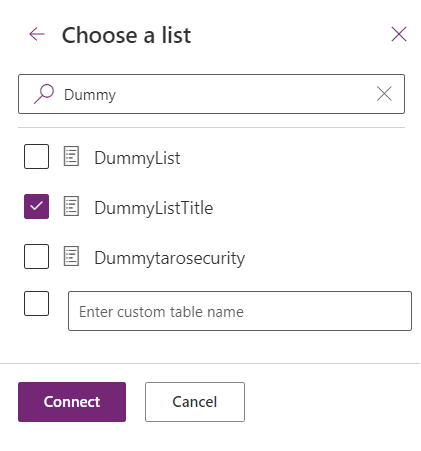Go back using the left arrow icon

37,34
